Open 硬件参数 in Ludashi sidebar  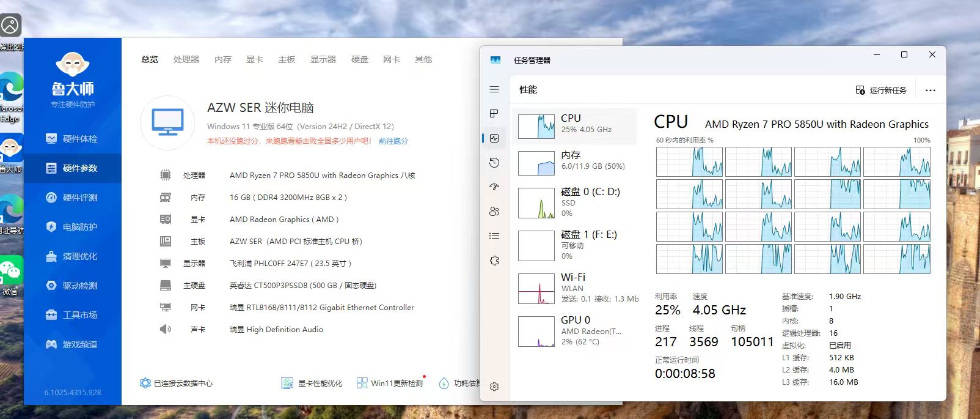73,168
